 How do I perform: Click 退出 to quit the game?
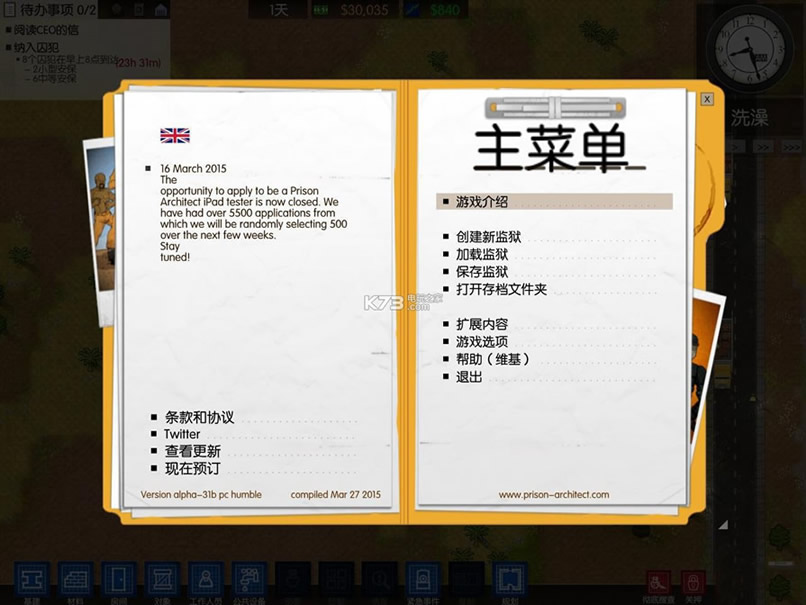469,377
